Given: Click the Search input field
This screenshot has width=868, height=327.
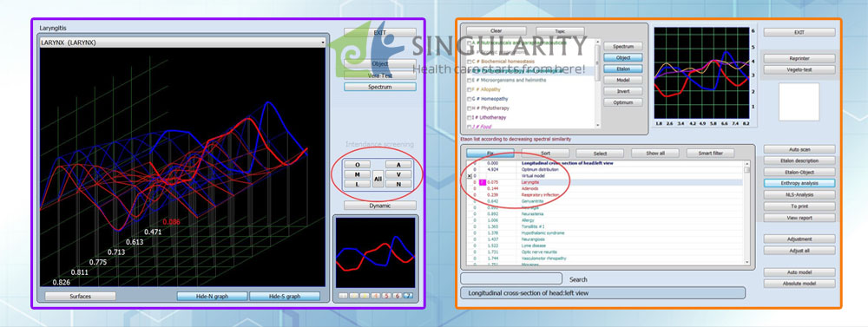Looking at the screenshot, I should click(x=511, y=279).
